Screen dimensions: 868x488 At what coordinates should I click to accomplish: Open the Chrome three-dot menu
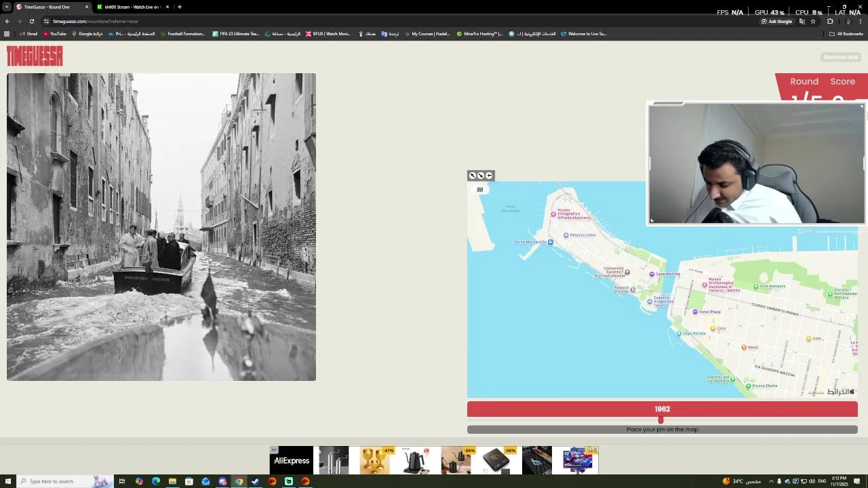point(861,21)
